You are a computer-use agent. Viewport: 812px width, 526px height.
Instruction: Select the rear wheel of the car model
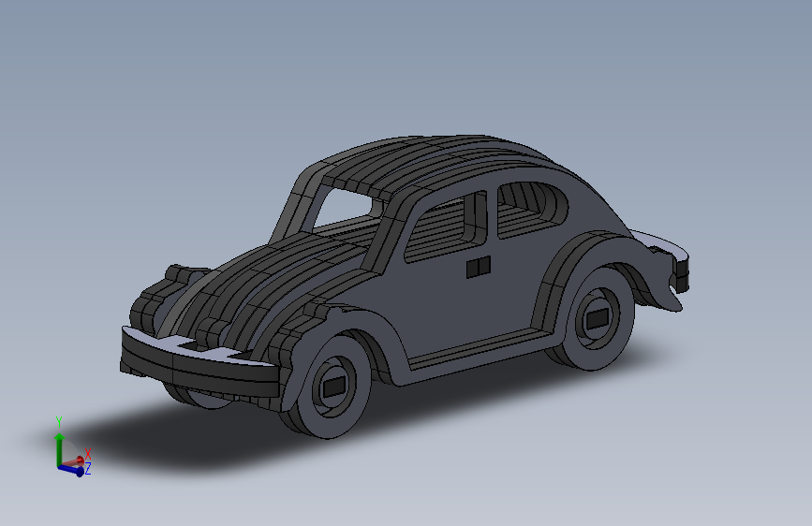(597, 317)
